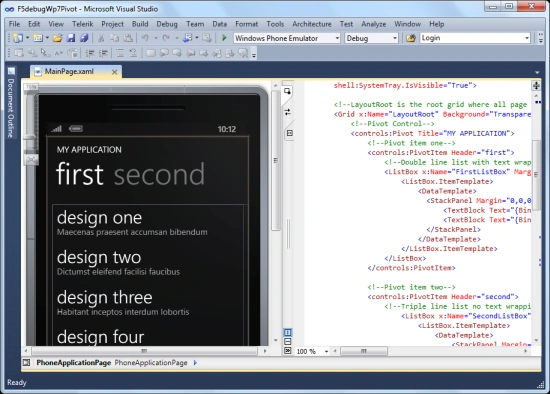550x394 pixels.
Task: Click the editor toolbar overflow options arrow
Action: [254, 54]
